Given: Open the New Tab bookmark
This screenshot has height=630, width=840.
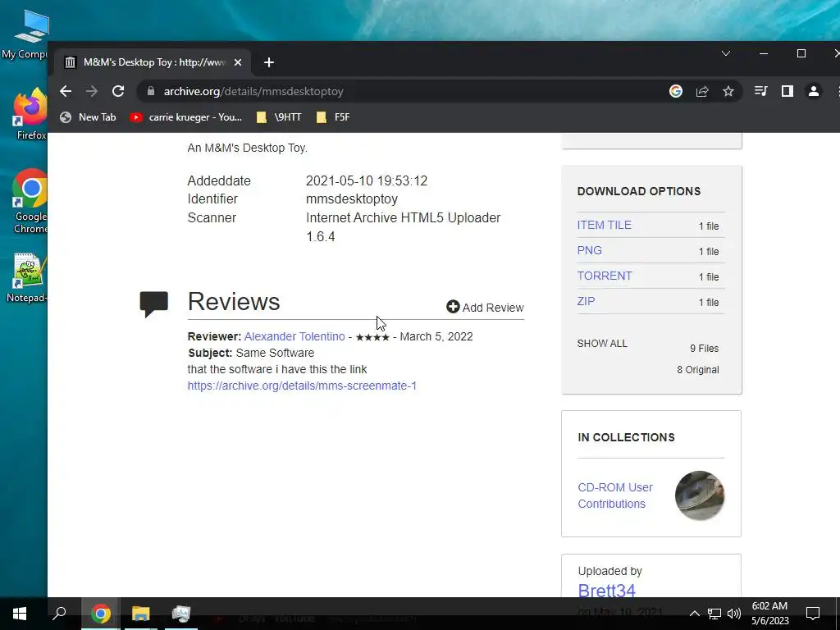Looking at the screenshot, I should 88,117.
